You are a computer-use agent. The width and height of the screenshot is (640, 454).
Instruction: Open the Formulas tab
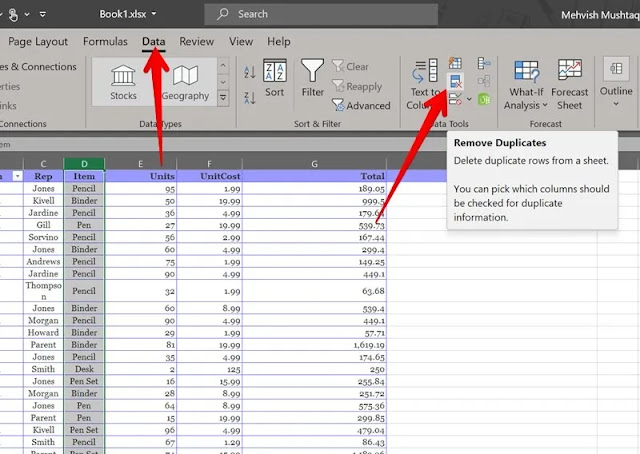(x=105, y=42)
